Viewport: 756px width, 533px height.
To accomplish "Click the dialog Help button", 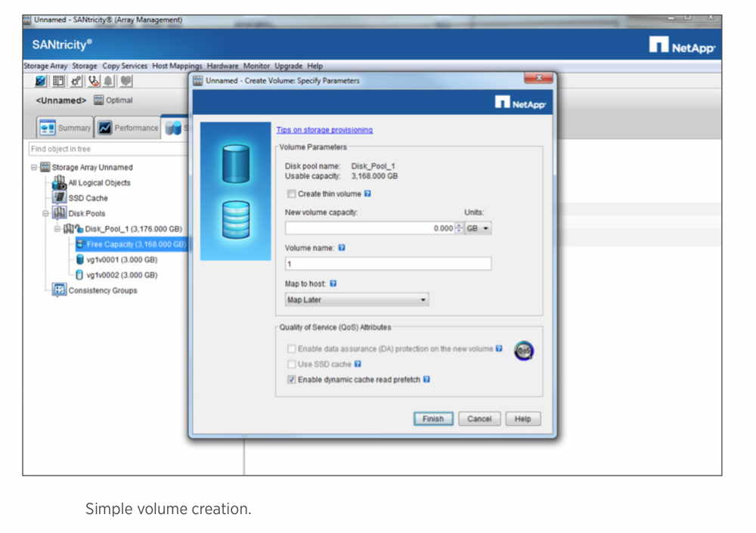I will [522, 419].
